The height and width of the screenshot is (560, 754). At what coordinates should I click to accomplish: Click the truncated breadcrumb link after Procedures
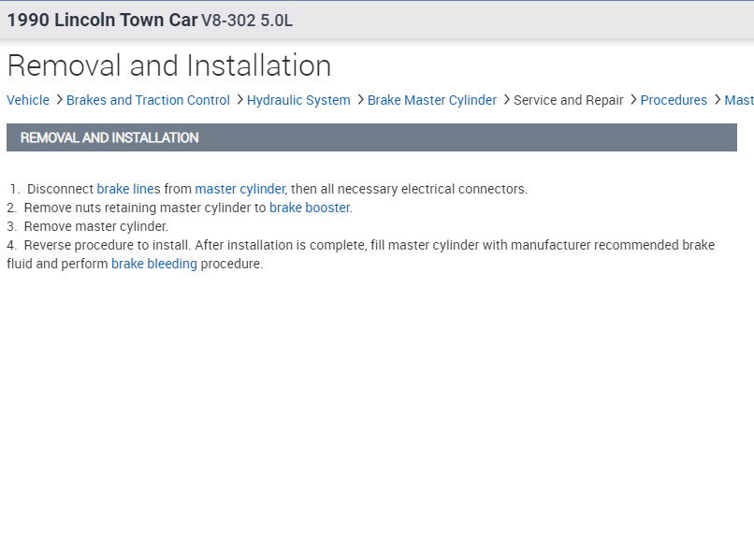pyautogui.click(x=739, y=100)
